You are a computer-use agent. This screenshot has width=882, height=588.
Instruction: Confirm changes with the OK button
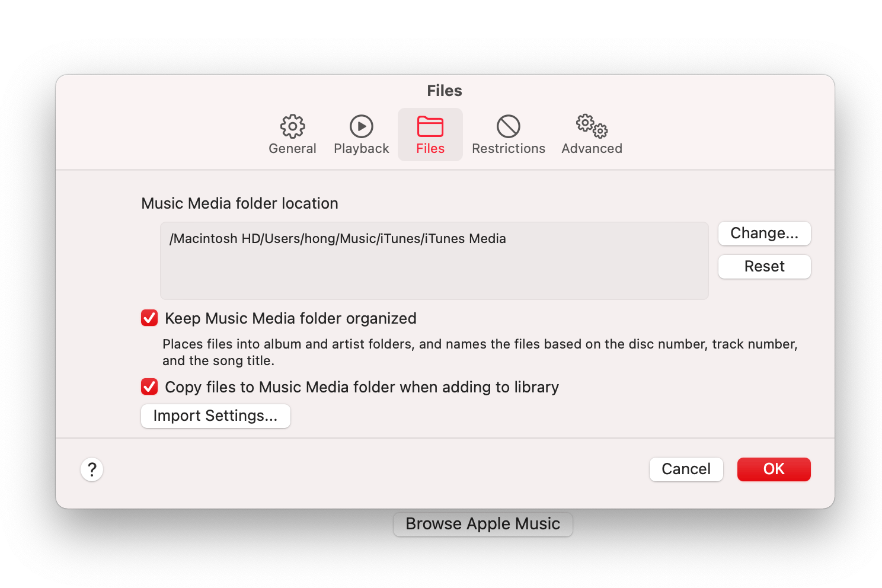(774, 469)
